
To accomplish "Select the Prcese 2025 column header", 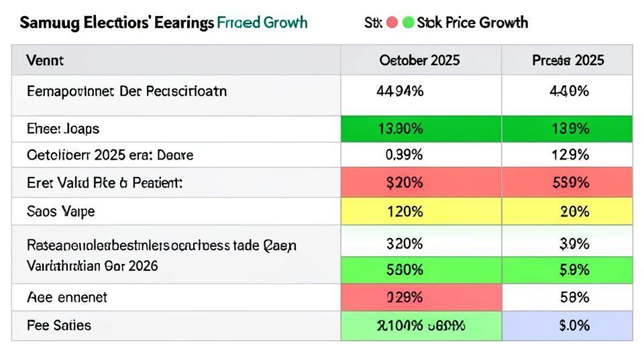I will [568, 60].
